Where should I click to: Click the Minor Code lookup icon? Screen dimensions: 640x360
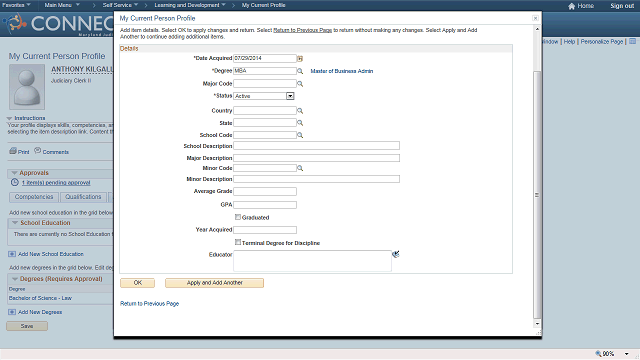pos(300,168)
